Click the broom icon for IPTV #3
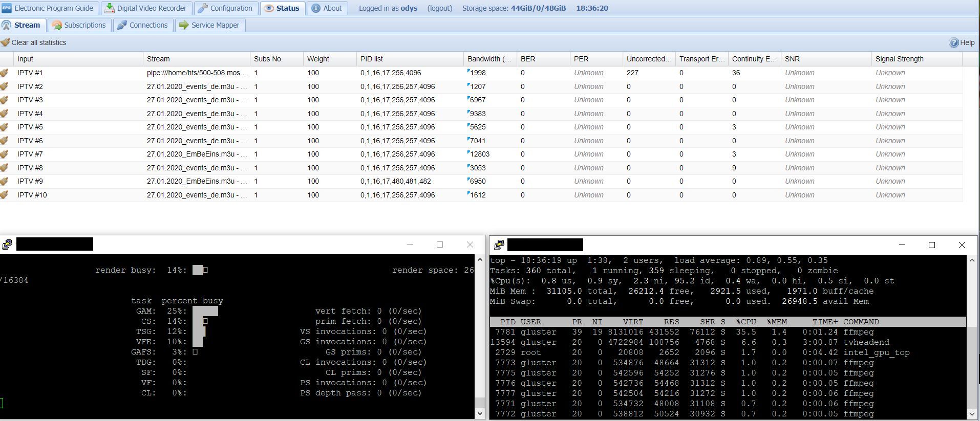This screenshot has height=421, width=980. pyautogui.click(x=5, y=100)
